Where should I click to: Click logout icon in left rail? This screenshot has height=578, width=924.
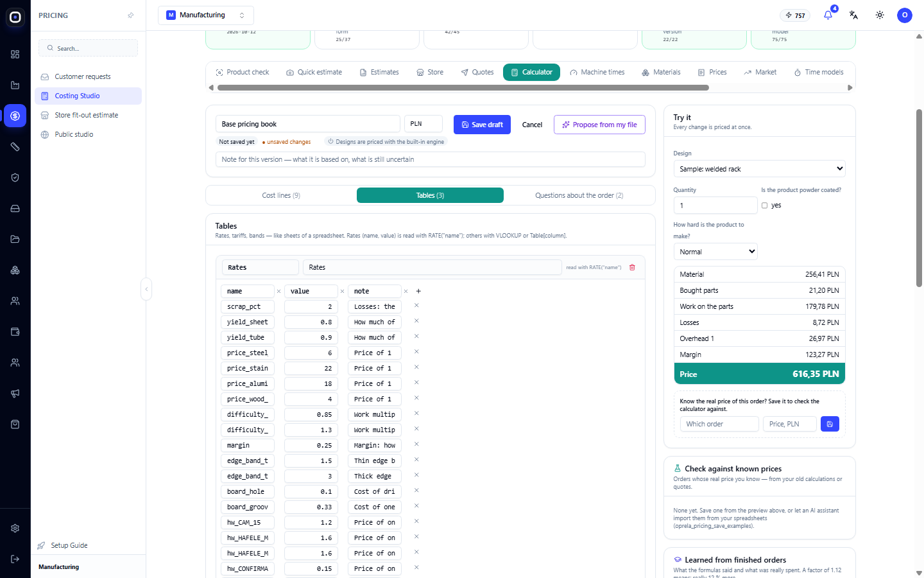click(15, 559)
